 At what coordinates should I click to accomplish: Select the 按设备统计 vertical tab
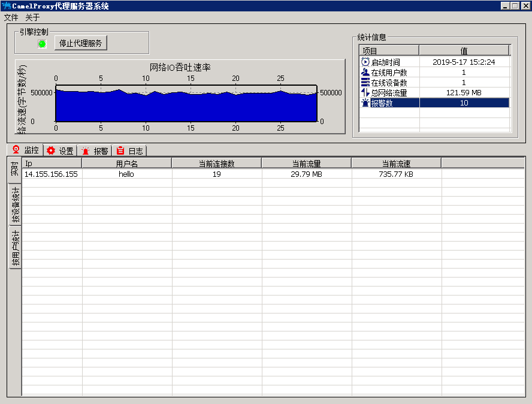pos(14,205)
